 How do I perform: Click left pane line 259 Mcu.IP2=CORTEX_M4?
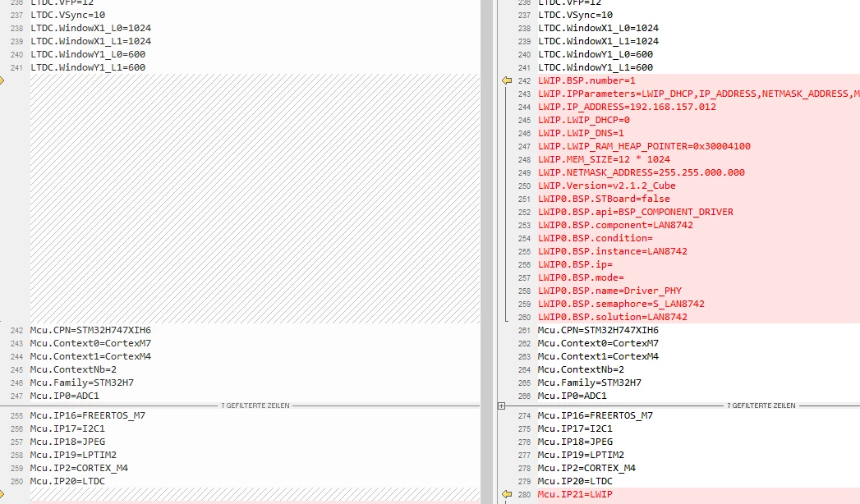coord(79,469)
